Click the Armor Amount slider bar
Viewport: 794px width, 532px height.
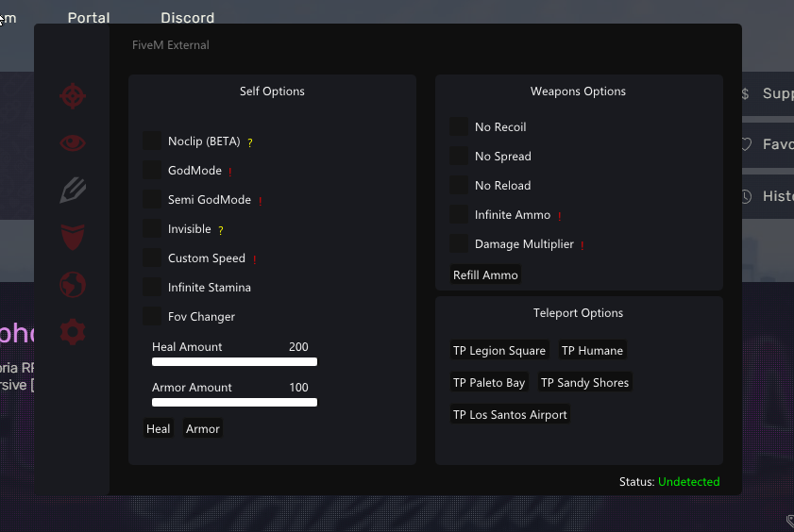click(x=234, y=402)
